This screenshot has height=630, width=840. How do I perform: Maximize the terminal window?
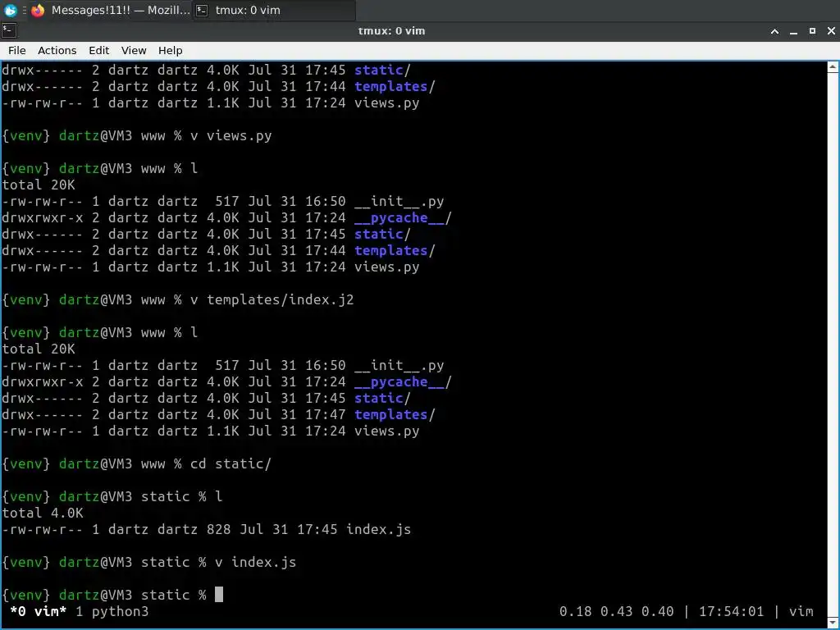point(812,31)
